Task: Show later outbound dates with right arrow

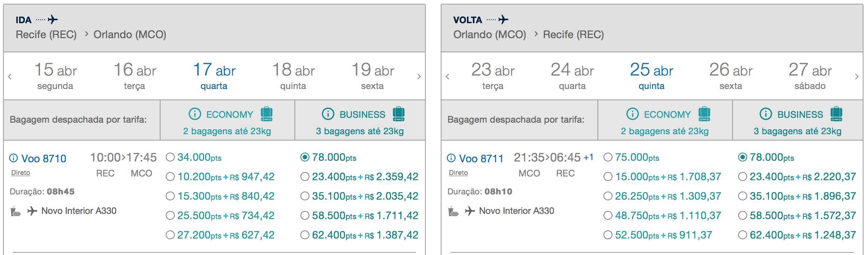Action: click(419, 77)
